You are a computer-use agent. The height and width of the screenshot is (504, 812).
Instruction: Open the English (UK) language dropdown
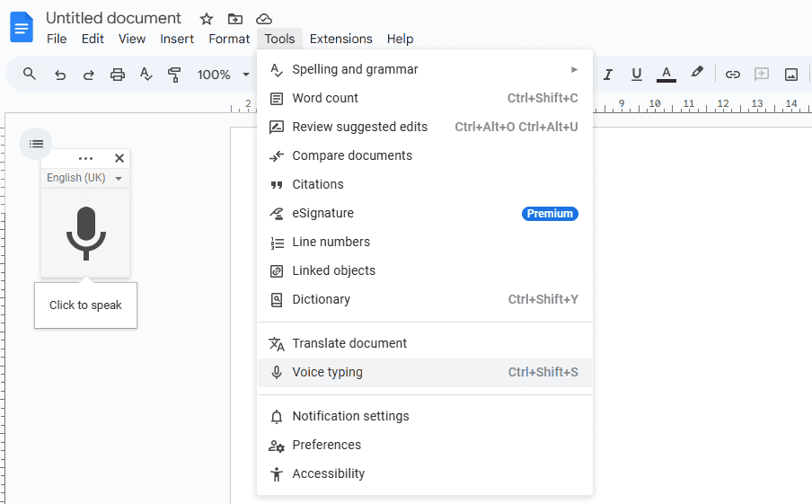tap(85, 178)
